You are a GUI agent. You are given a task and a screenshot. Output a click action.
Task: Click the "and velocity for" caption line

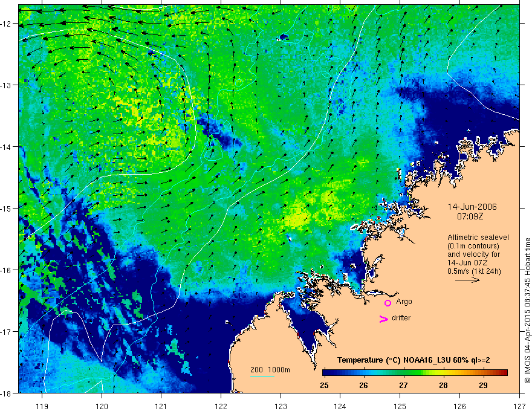click(473, 254)
